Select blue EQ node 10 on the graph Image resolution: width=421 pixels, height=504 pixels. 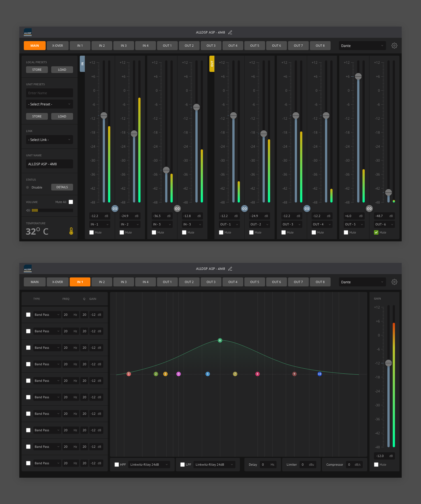pos(319,374)
